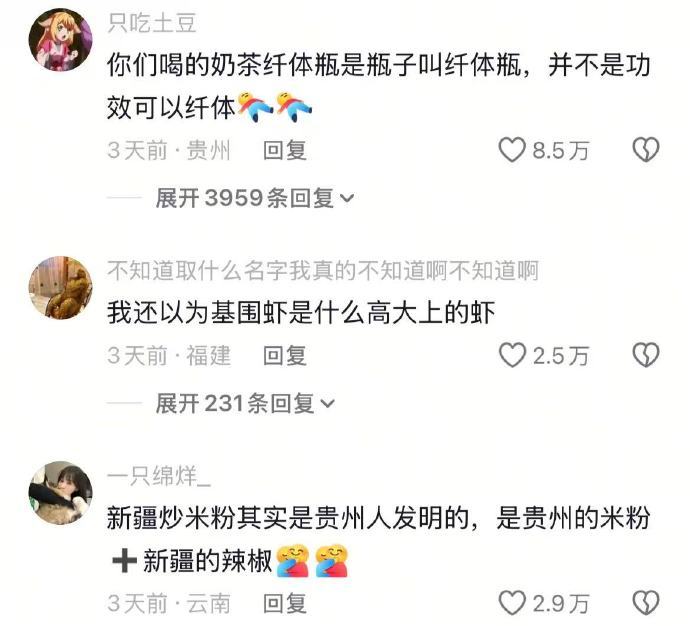
Task: Click chevron next to 展开3959条回复
Action: click(347, 199)
